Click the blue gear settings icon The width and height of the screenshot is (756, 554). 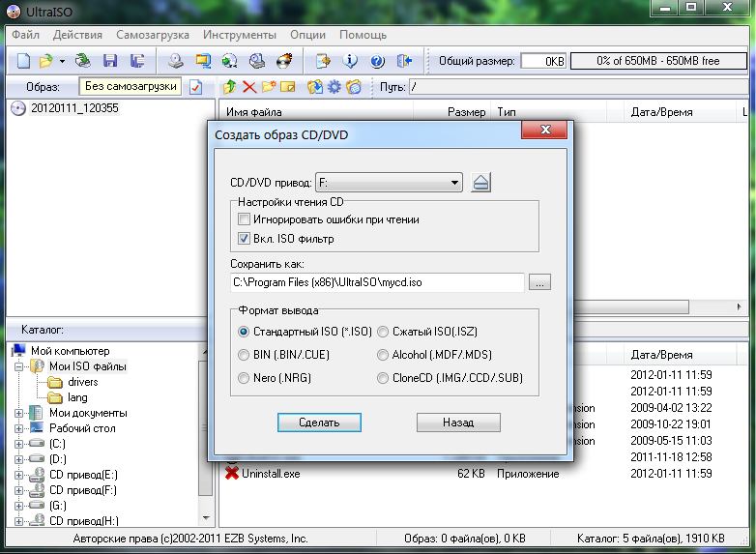(334, 87)
